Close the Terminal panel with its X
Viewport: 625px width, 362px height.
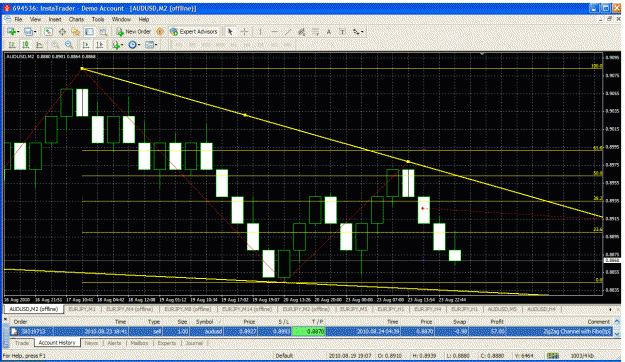(6, 319)
